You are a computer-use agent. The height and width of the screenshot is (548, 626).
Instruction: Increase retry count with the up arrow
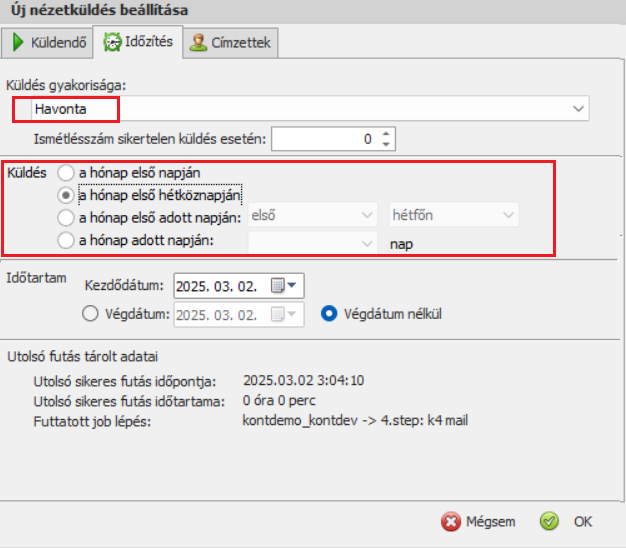click(387, 133)
